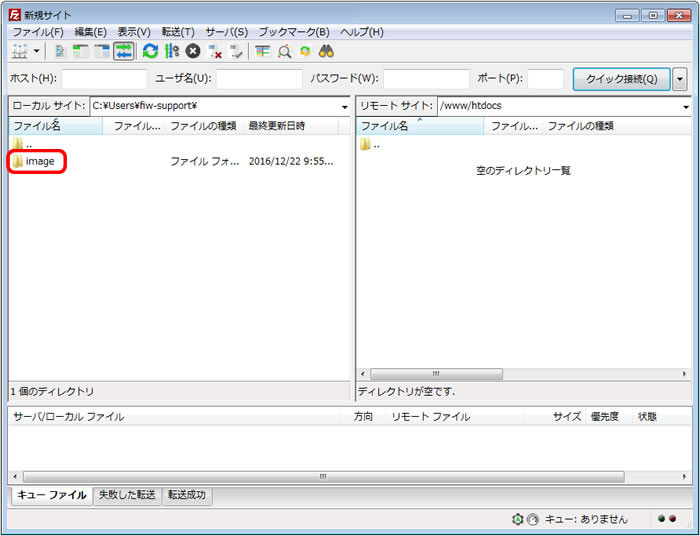Toggle processing of the transfer queue

172,52
